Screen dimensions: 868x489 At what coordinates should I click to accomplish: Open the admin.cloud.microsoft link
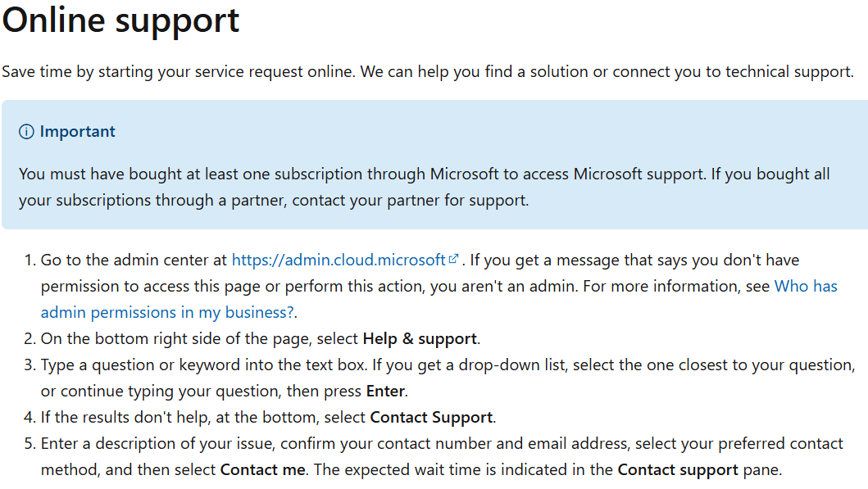tap(339, 260)
